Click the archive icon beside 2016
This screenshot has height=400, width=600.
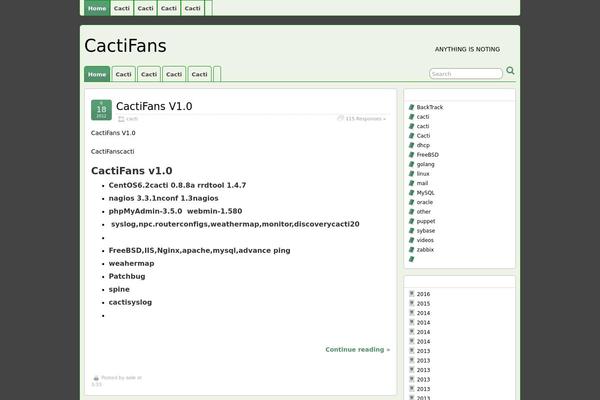pyautogui.click(x=412, y=294)
